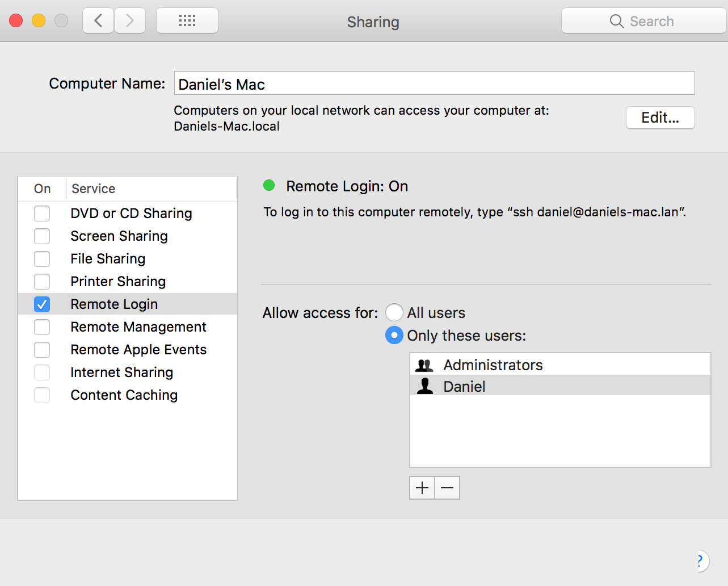Click into the Computer Name field
This screenshot has width=728, height=586.
pos(435,83)
